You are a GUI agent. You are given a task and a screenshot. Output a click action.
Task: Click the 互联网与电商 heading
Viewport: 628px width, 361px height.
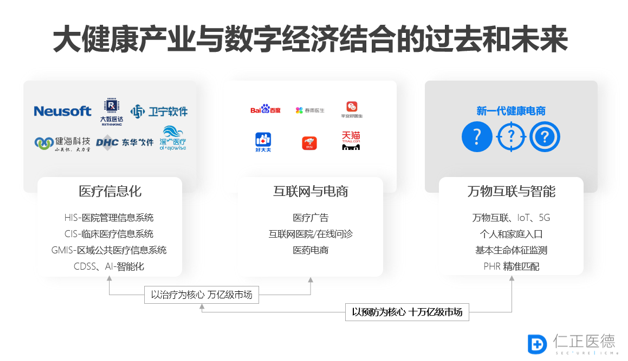point(310,191)
